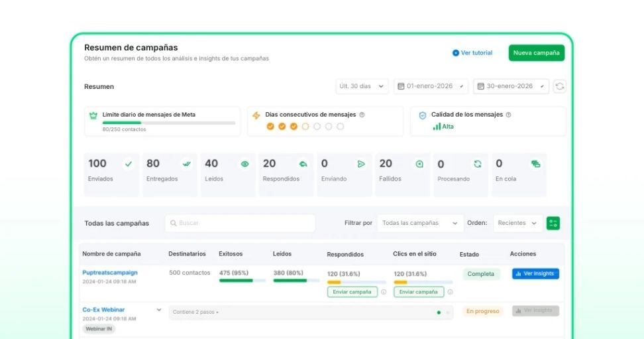The height and width of the screenshot is (339, 644).
Task: Click Enviar campaña under Clics en el sitio
Action: 419,292
